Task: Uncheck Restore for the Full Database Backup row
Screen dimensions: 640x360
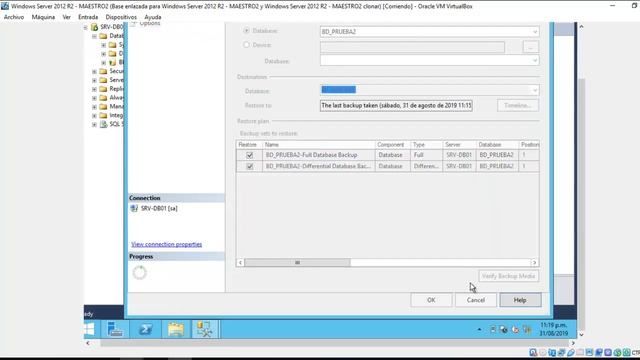Action: coord(249,155)
